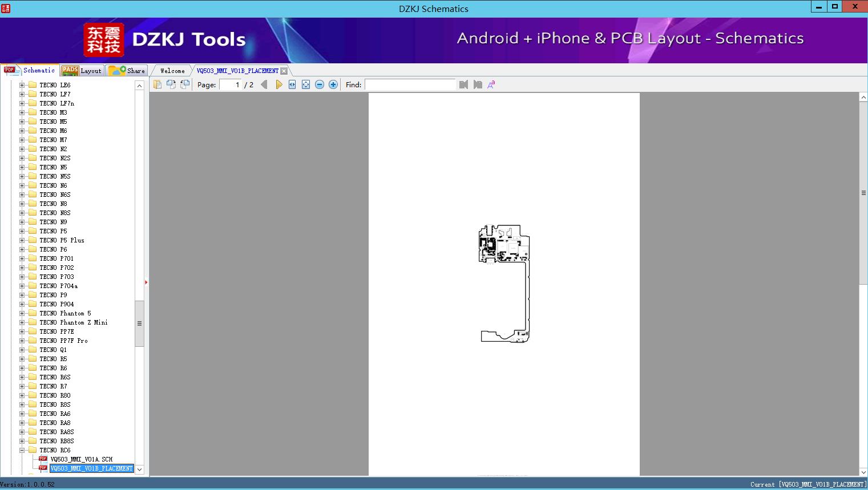Click the Current file status text
This screenshot has height=490, width=868.
pos(808,484)
